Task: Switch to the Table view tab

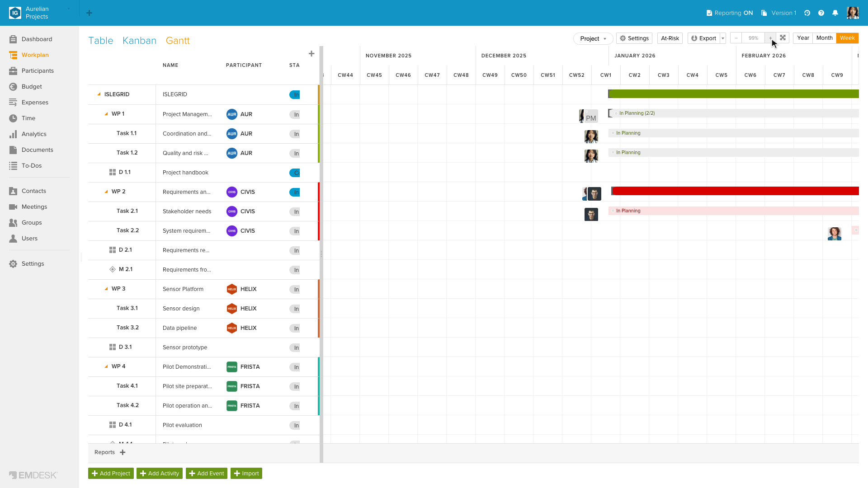Action: pos(101,41)
